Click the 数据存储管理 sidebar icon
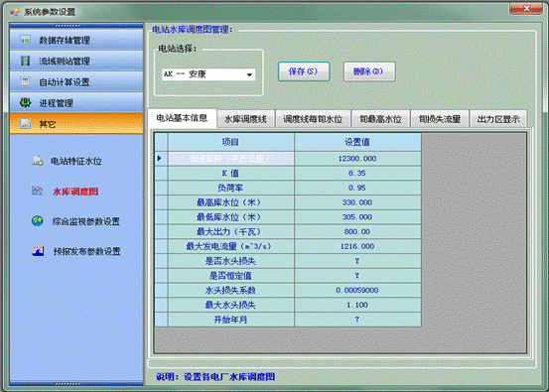549x392 pixels. point(25,40)
